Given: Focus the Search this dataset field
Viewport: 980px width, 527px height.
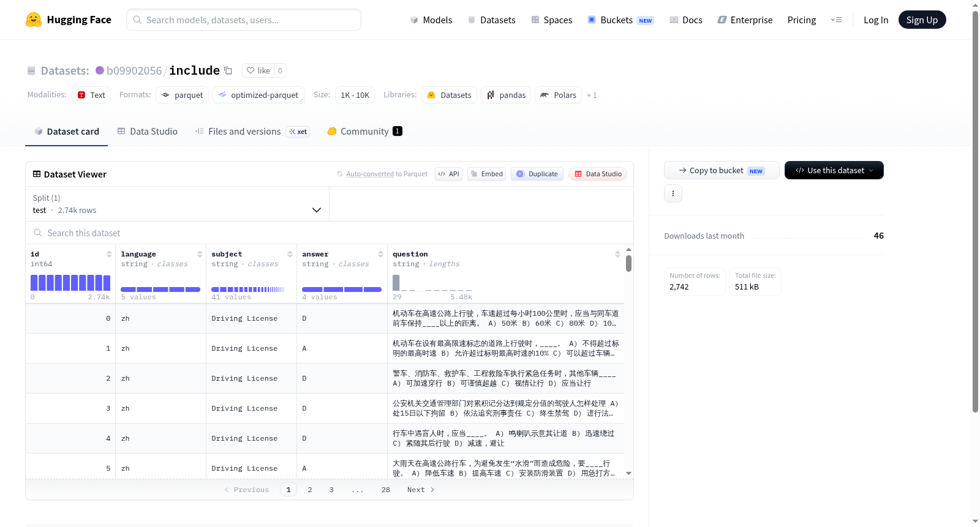Looking at the screenshot, I should point(330,233).
